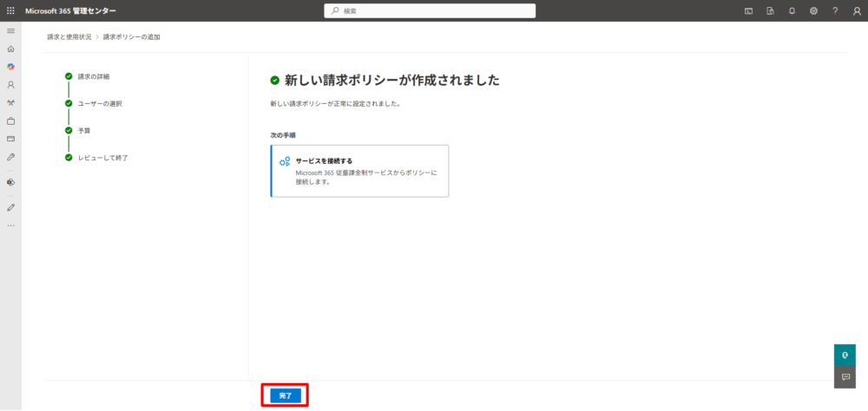Click the 請求と使用状況 breadcrumb link

69,37
